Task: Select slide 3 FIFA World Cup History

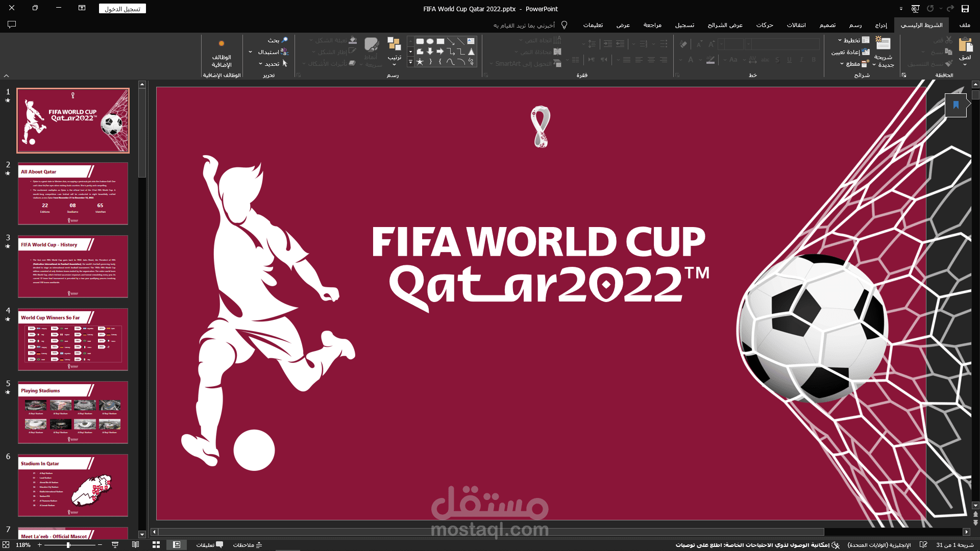Action: coord(73,266)
